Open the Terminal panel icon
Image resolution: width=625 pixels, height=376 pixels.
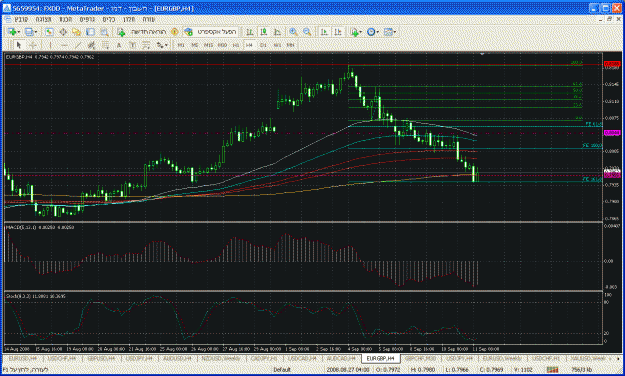click(x=90, y=32)
